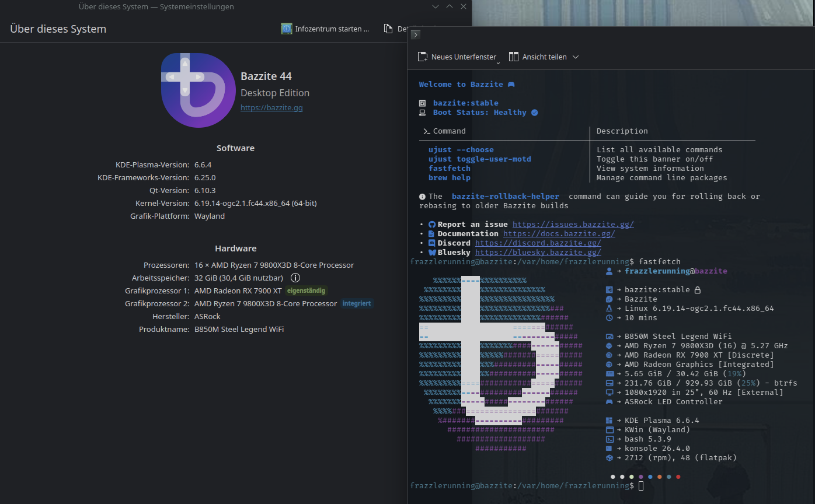Viewport: 815px width, 504px height.
Task: Click the 'ujust toggle-user-motd' command text
Action: point(480,159)
